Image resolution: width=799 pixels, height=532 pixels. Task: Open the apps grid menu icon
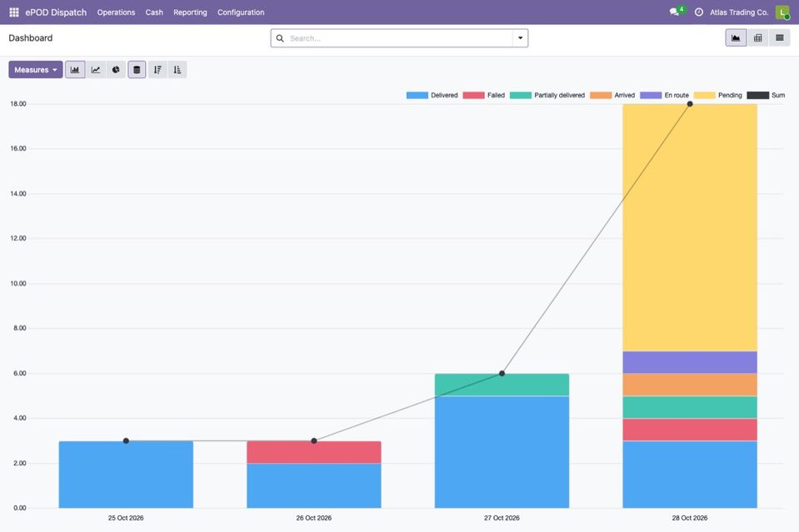(x=14, y=12)
